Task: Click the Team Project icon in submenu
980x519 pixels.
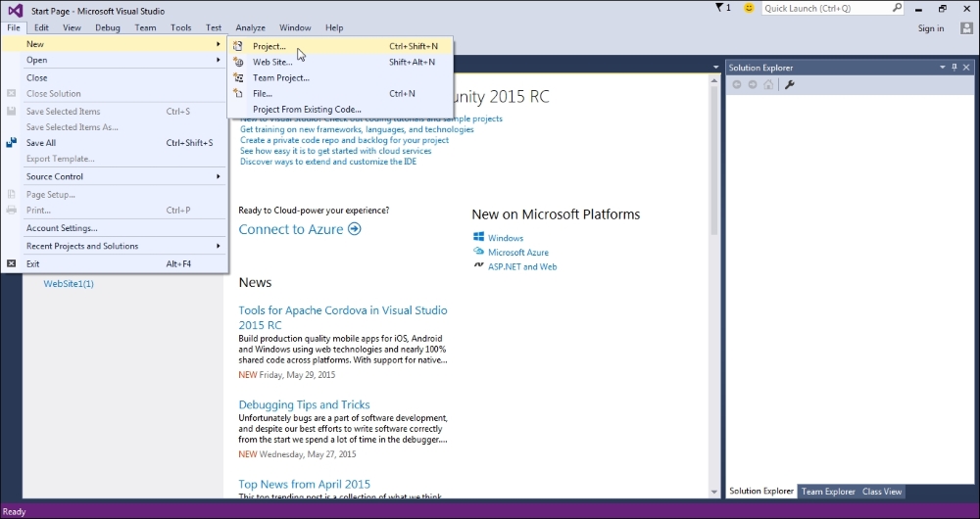Action: point(238,77)
